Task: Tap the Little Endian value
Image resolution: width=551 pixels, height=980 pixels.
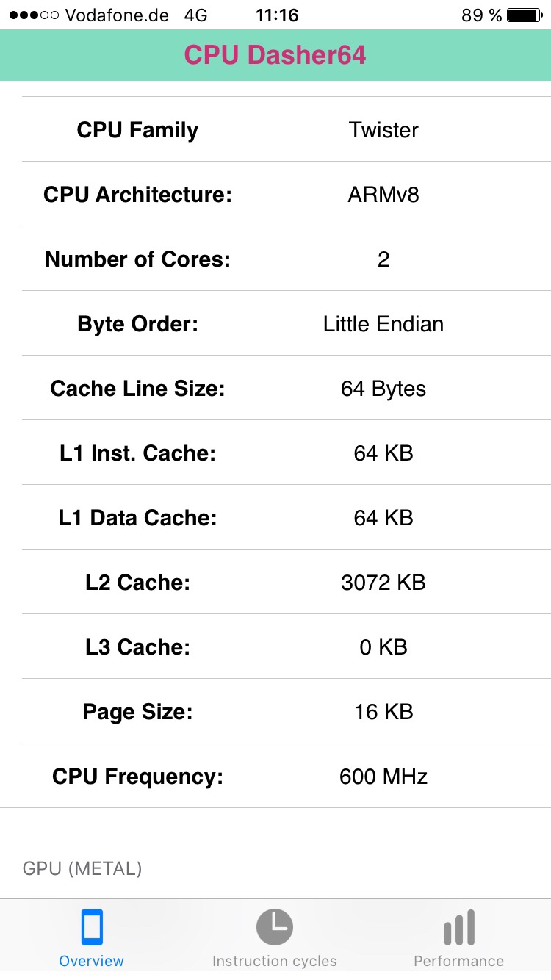Action: pyautogui.click(x=383, y=324)
